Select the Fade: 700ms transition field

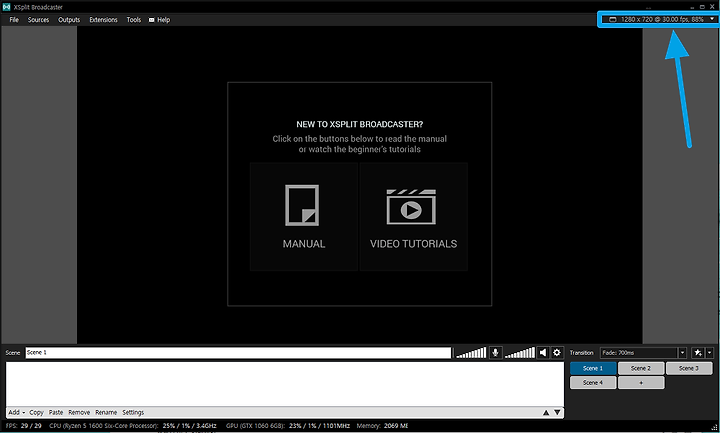click(x=639, y=353)
